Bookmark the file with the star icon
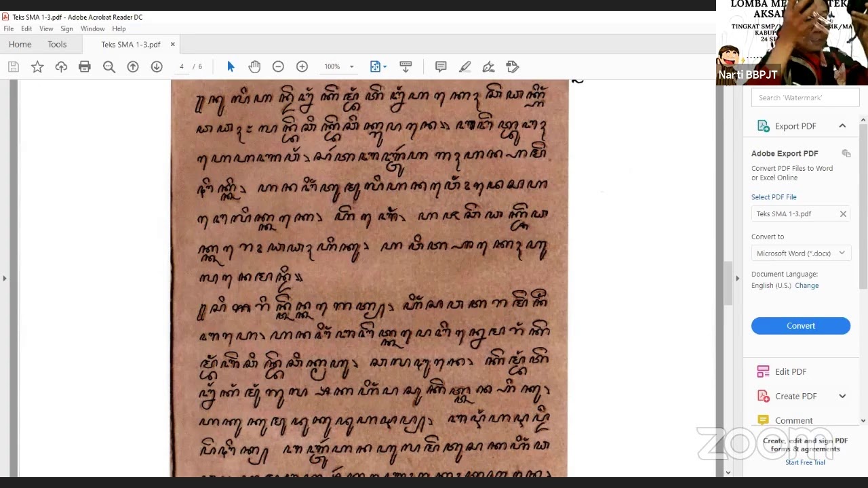The width and height of the screenshot is (868, 488). [x=37, y=66]
